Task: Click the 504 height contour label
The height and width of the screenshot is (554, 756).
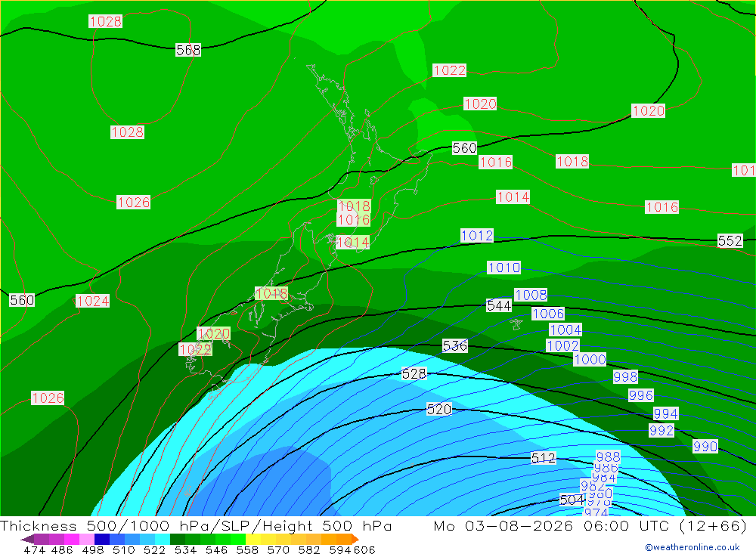Action: 572,500
